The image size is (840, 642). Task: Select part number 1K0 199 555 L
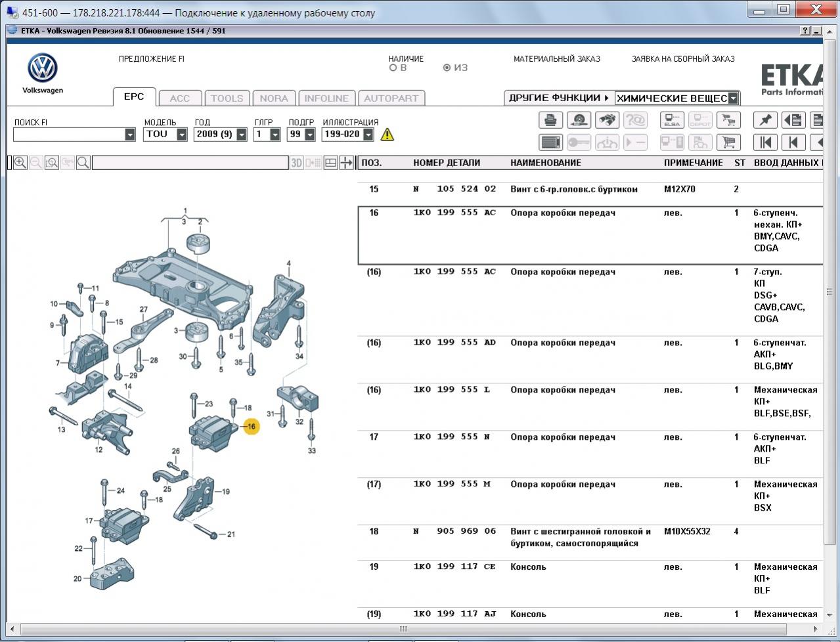tap(452, 390)
